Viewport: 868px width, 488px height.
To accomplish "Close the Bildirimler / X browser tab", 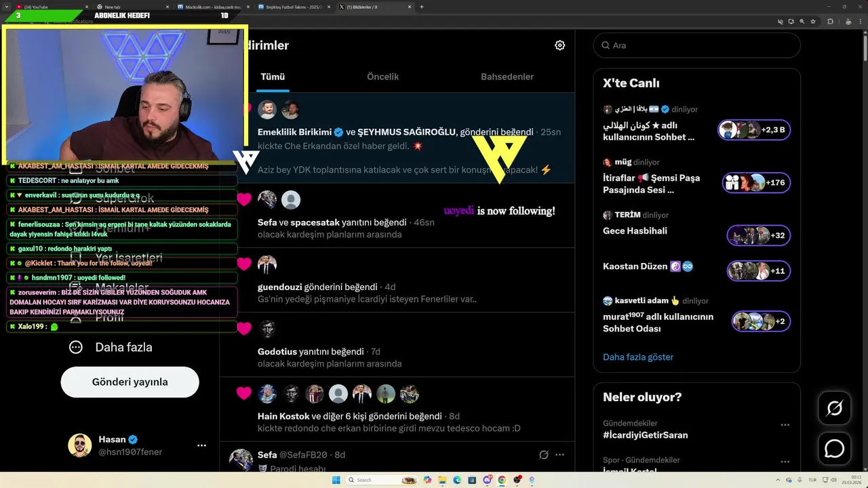I will tap(410, 7).
